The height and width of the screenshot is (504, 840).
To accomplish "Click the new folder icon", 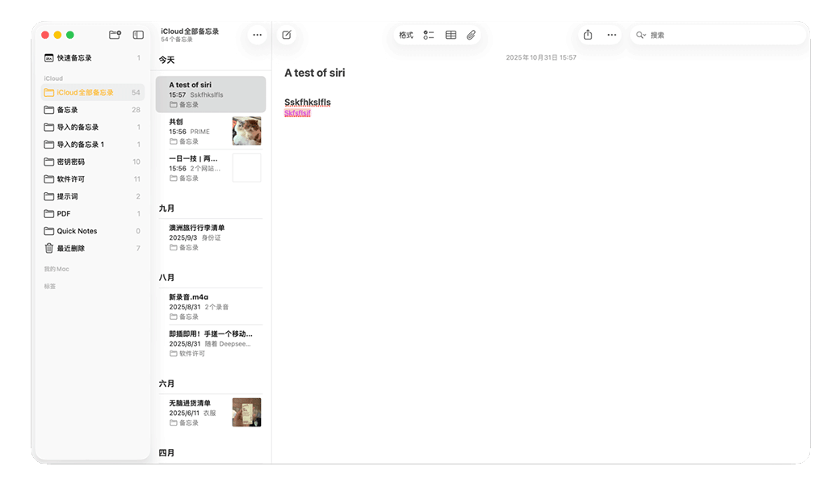I will click(x=115, y=35).
